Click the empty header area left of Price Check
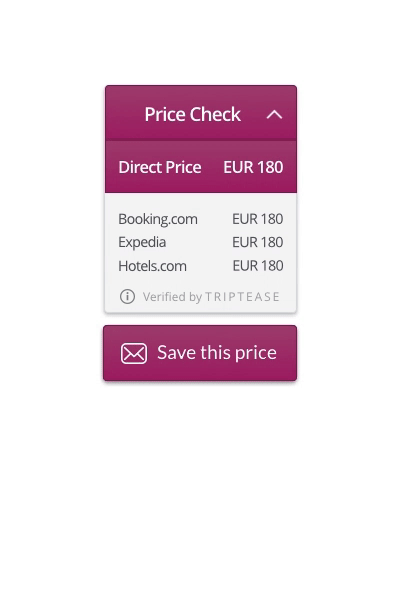400x600 pixels. 124,114
